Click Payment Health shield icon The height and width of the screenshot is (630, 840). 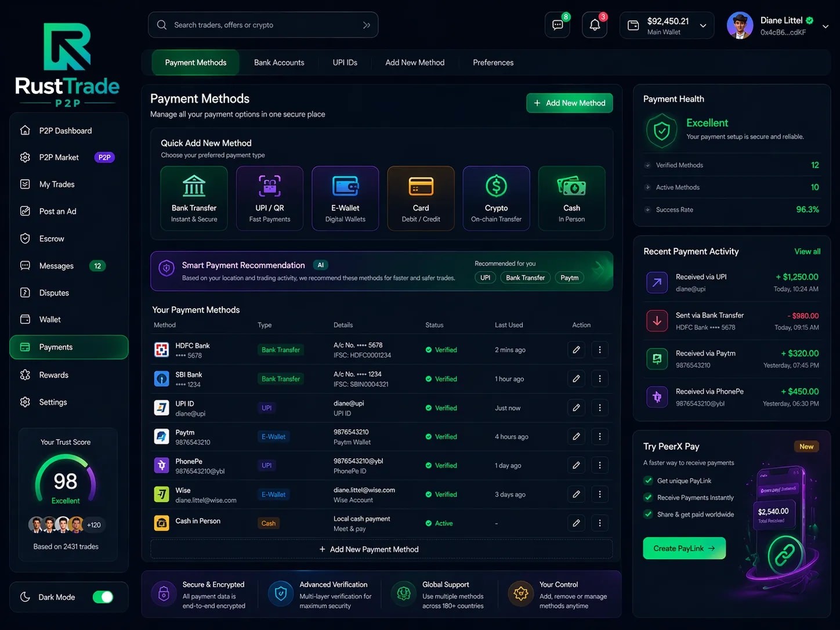(x=662, y=131)
